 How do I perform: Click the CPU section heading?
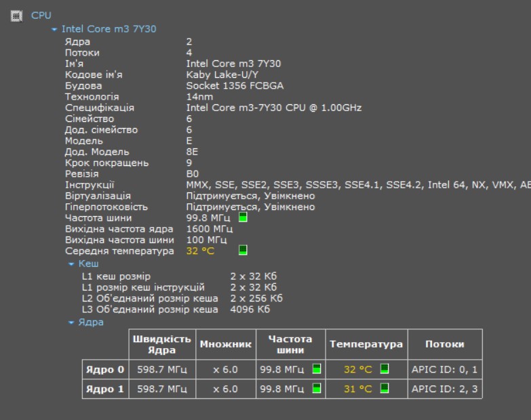(x=41, y=15)
